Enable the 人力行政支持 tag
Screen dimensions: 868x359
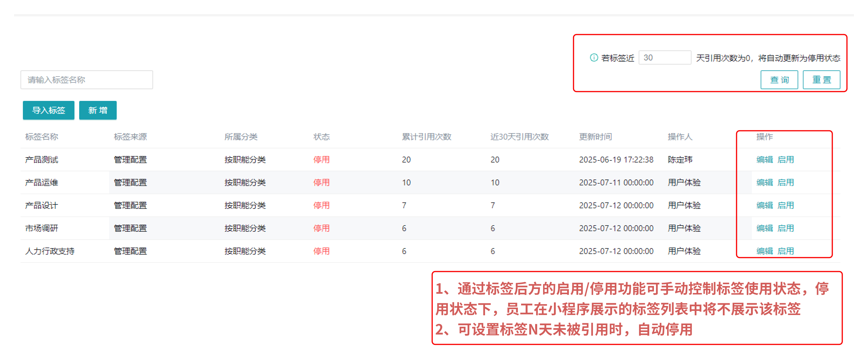click(x=785, y=251)
